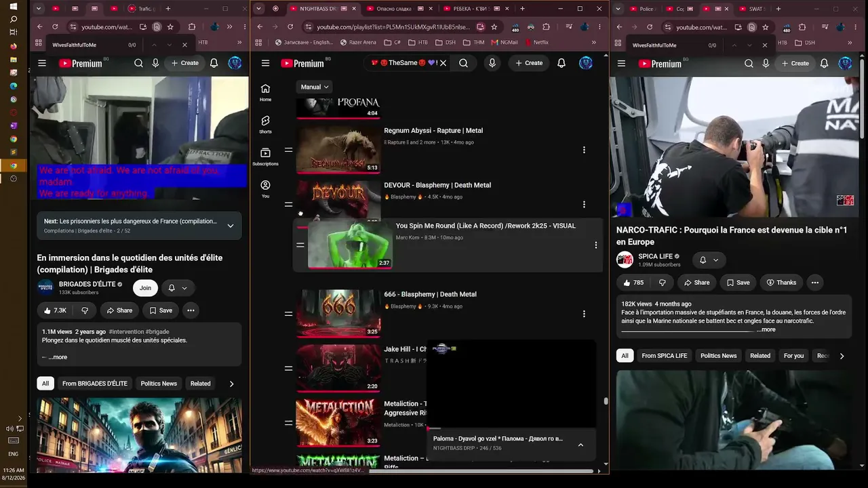Select the For you chip in the right window

pyautogui.click(x=793, y=356)
